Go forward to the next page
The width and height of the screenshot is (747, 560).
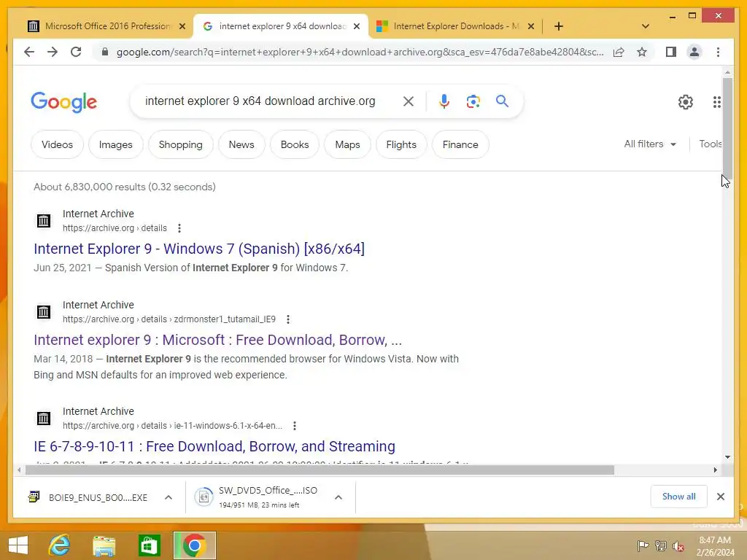click(x=53, y=52)
